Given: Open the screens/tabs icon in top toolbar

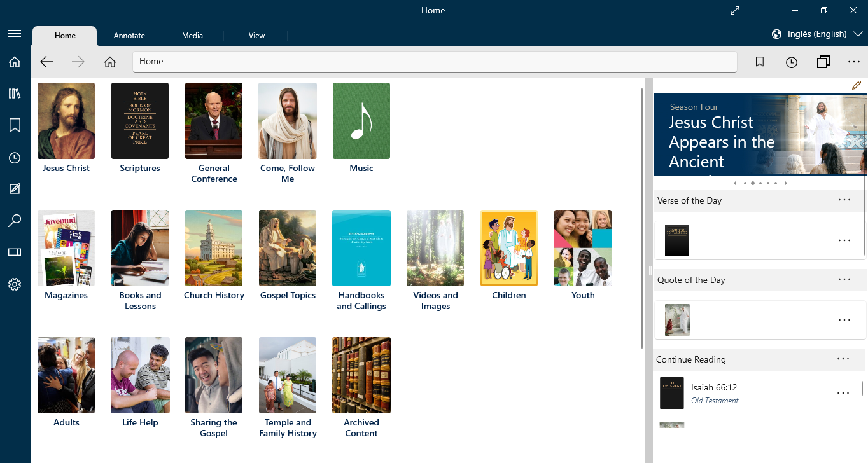Looking at the screenshot, I should click(x=823, y=62).
